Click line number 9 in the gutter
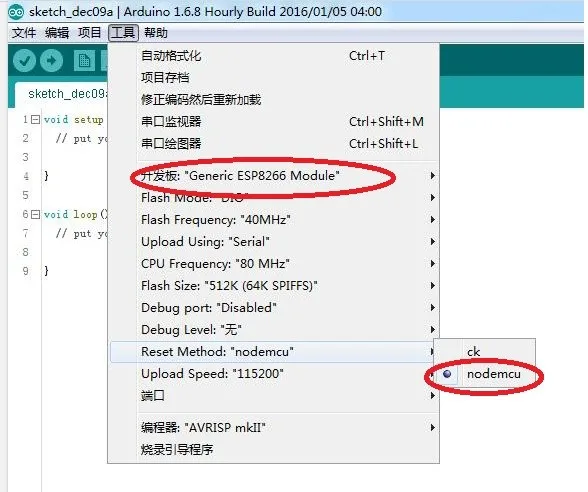This screenshot has width=588, height=492. [x=26, y=271]
